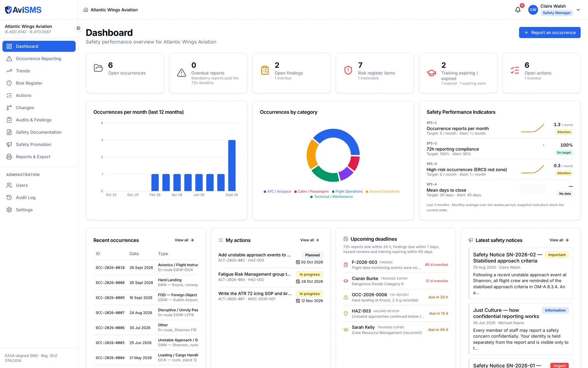Click the Safety Promotion megaphone icon in sidebar
Viewport: 588px width, 368px height.
(9, 145)
